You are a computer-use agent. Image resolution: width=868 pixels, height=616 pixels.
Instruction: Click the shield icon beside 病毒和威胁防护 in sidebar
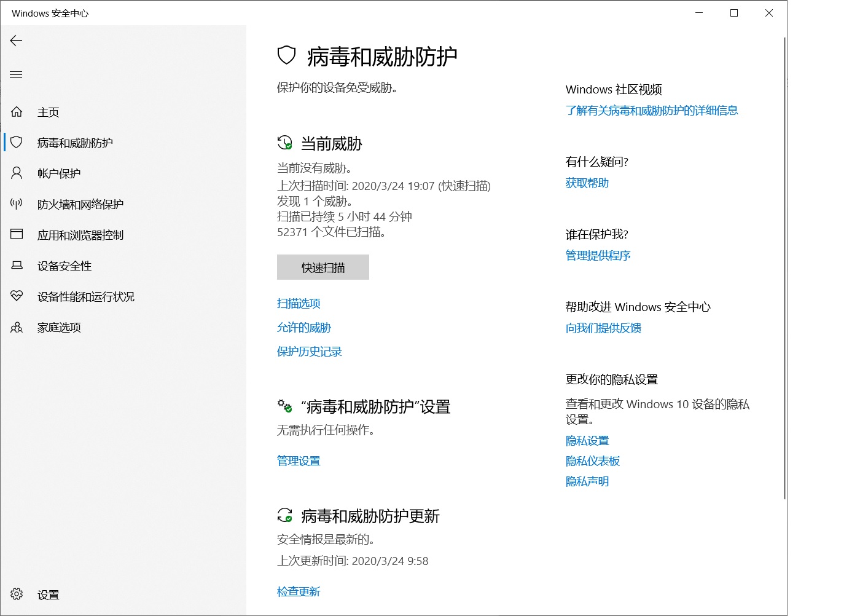(17, 143)
